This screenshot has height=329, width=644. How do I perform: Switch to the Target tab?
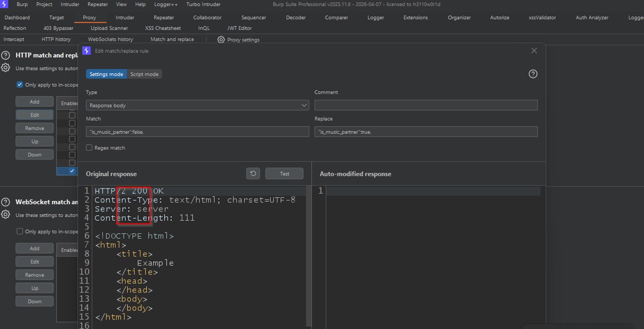(x=57, y=18)
